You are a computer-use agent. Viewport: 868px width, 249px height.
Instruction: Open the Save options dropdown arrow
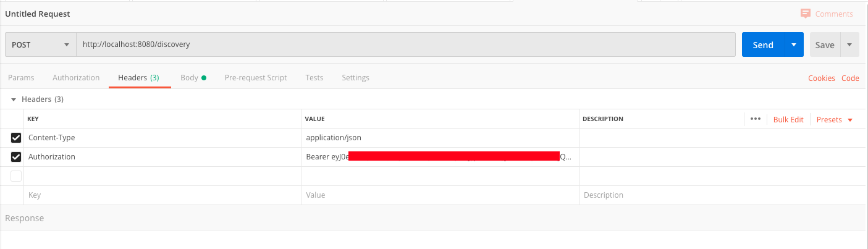tap(849, 44)
